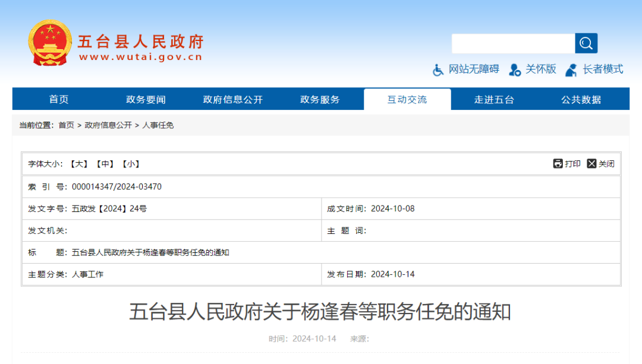Open 网站无障碍 accessibility wheelchair icon
Image resolution: width=642 pixels, height=364 pixels.
(x=438, y=69)
